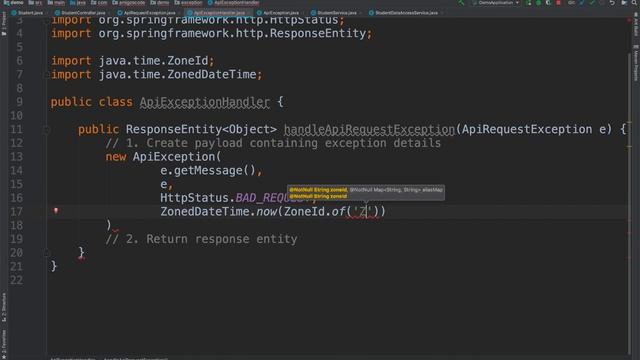Click the java folder breadcrumb
The width and height of the screenshot is (640, 360).
click(x=78, y=2)
